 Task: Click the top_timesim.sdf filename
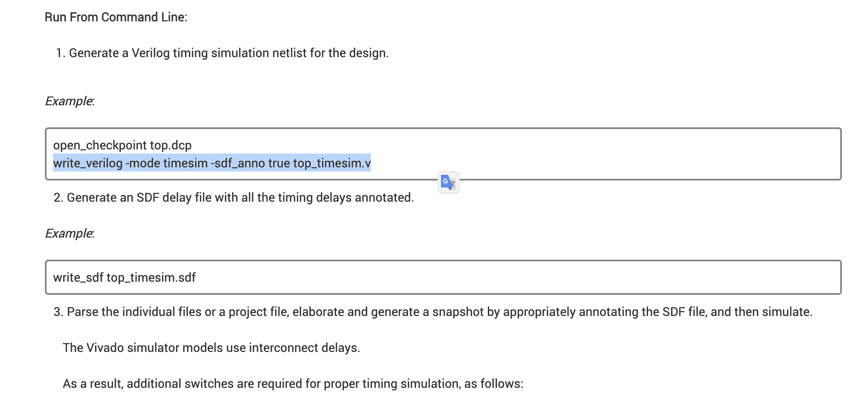point(151,278)
